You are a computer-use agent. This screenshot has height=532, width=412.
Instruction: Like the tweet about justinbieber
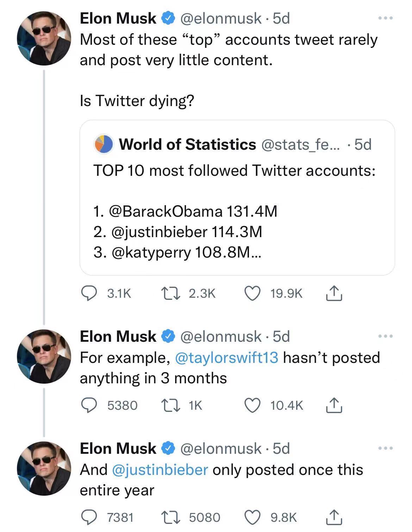252,517
